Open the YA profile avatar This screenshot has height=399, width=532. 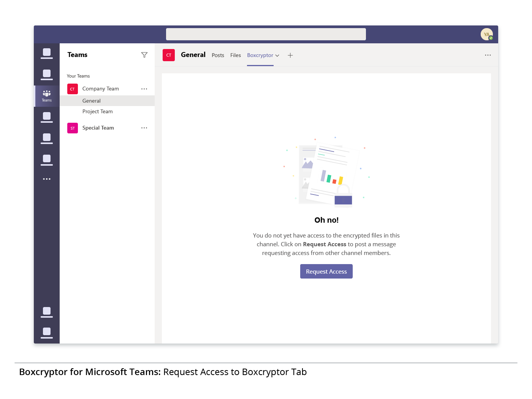[487, 34]
